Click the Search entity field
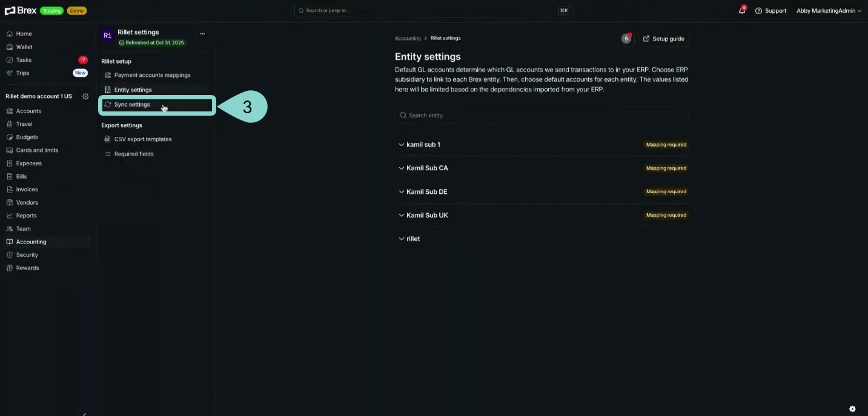868x416 pixels. point(542,115)
